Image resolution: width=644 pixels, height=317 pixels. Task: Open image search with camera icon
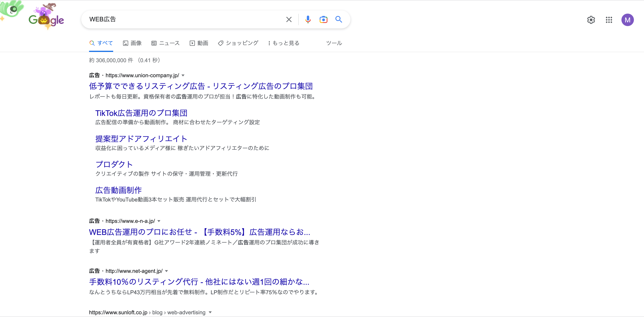coord(323,19)
